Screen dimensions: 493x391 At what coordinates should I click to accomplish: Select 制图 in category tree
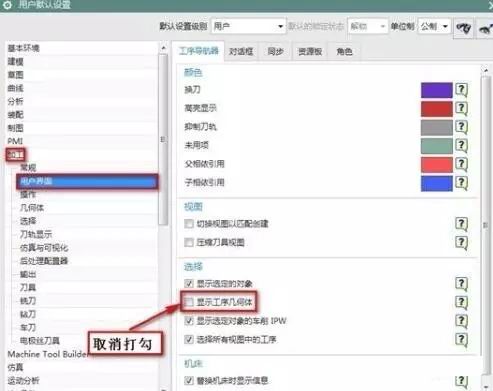click(x=15, y=128)
